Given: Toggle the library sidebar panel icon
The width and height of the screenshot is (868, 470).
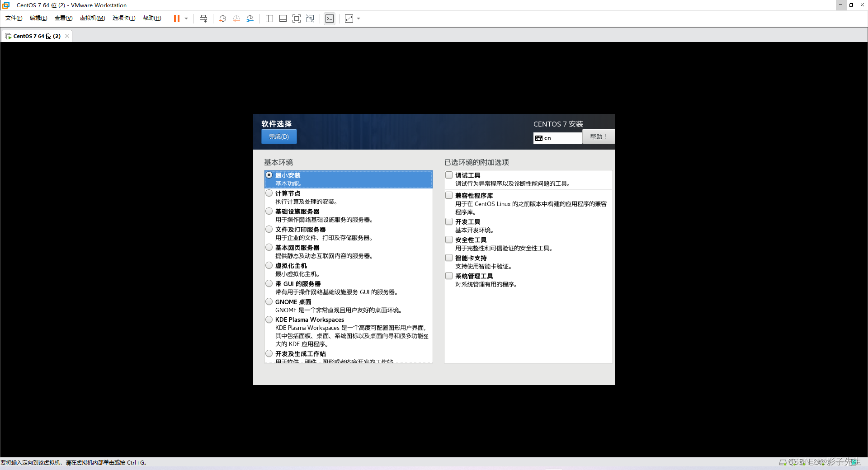Looking at the screenshot, I should tap(269, 19).
